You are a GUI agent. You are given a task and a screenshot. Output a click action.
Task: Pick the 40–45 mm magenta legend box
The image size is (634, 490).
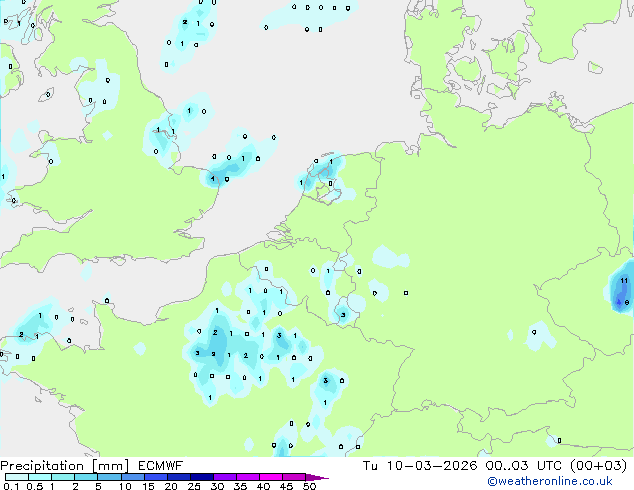271,477
